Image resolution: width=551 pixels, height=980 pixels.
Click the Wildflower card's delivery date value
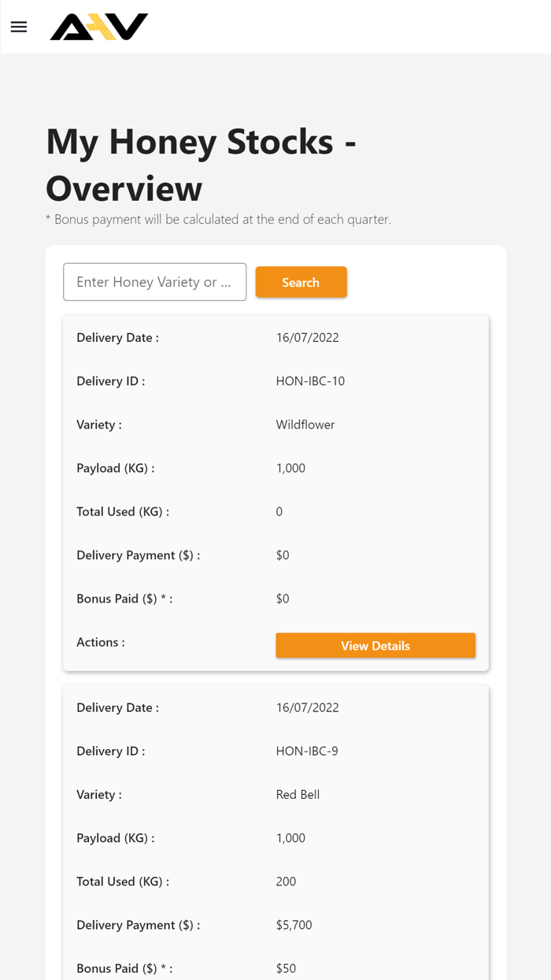point(307,338)
